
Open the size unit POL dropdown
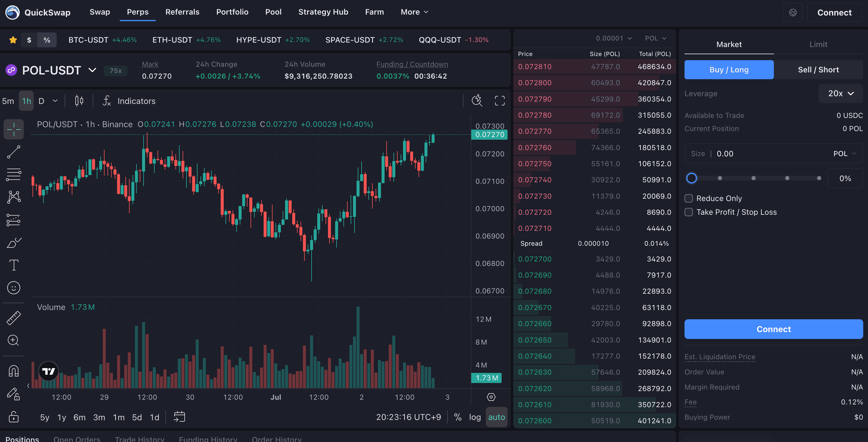pyautogui.click(x=844, y=154)
